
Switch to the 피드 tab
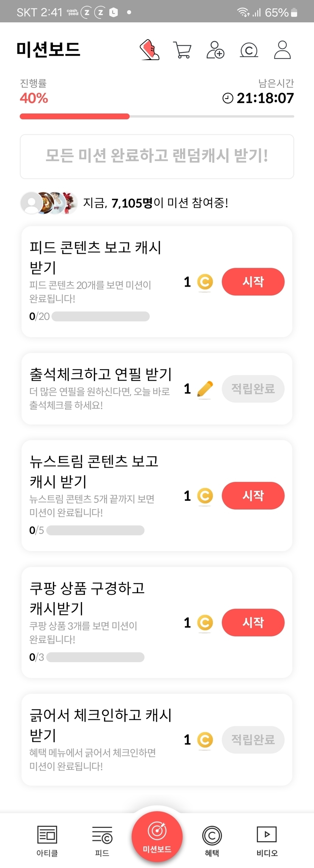tap(102, 840)
